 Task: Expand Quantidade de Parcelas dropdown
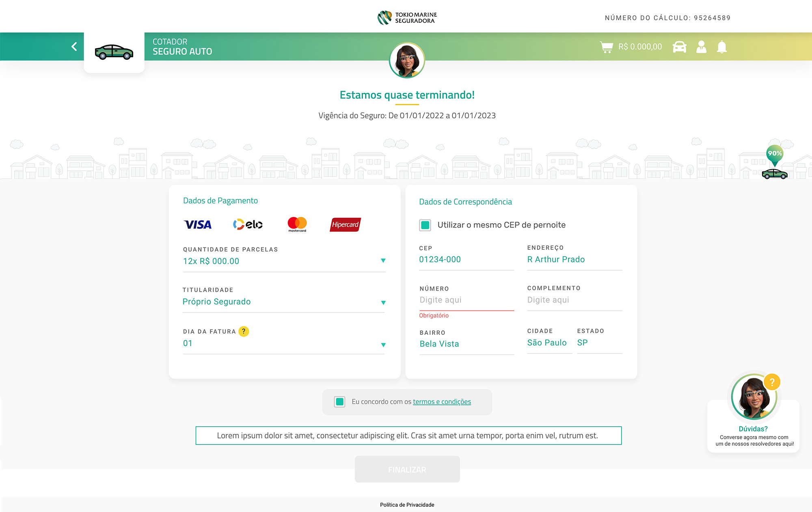tap(383, 261)
